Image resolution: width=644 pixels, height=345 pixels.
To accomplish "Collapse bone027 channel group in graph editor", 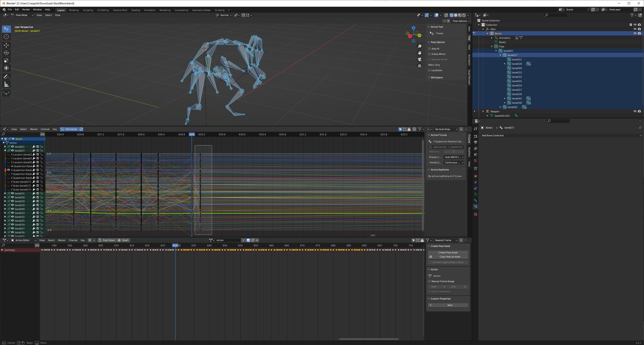I will (x=5, y=150).
